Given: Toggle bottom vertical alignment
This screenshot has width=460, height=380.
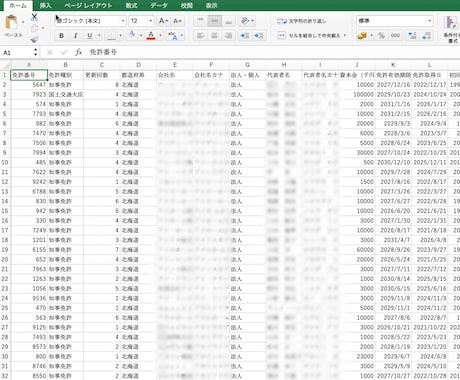Looking at the screenshot, I should pyautogui.click(x=228, y=21).
